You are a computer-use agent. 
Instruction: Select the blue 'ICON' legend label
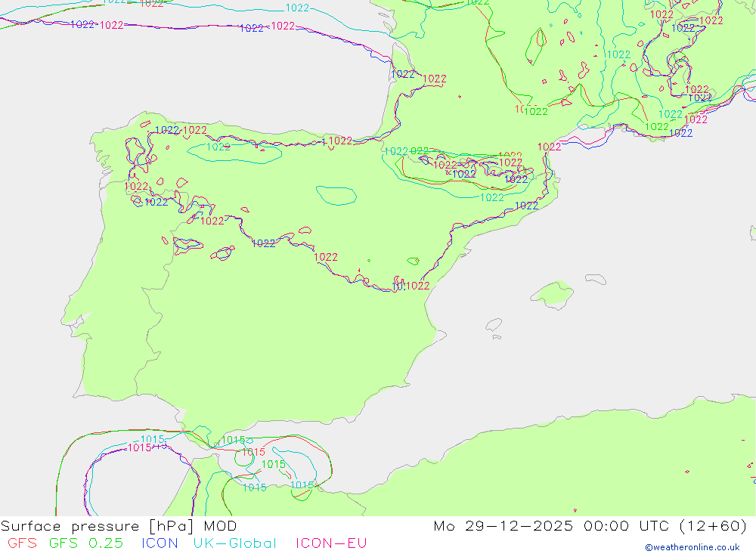tap(160, 543)
